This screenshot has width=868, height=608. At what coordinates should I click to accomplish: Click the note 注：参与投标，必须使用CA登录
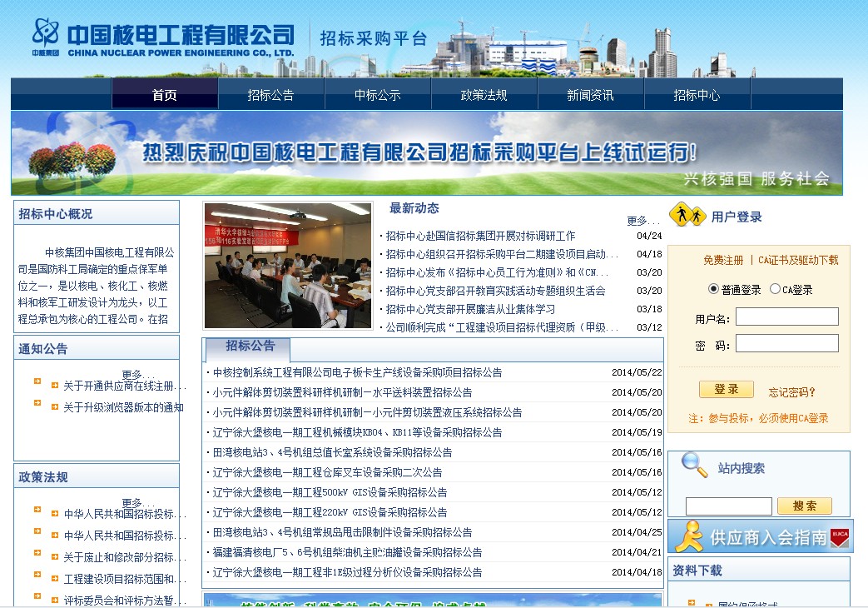click(758, 418)
